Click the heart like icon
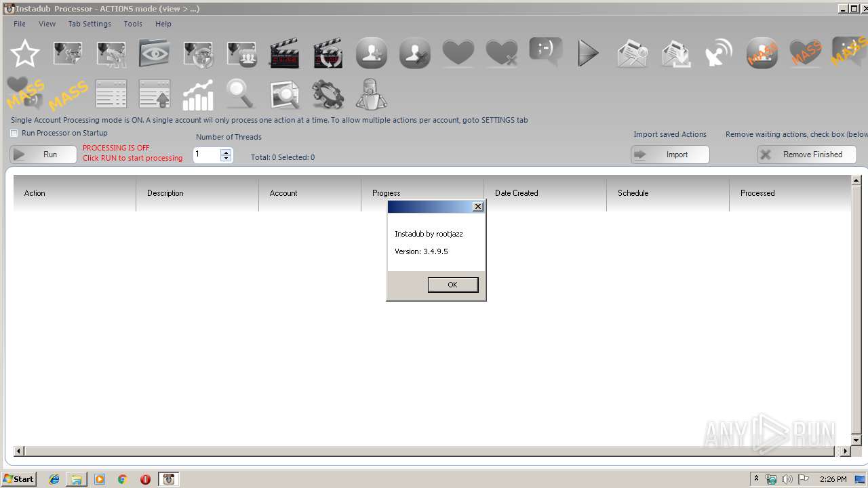 pos(458,53)
